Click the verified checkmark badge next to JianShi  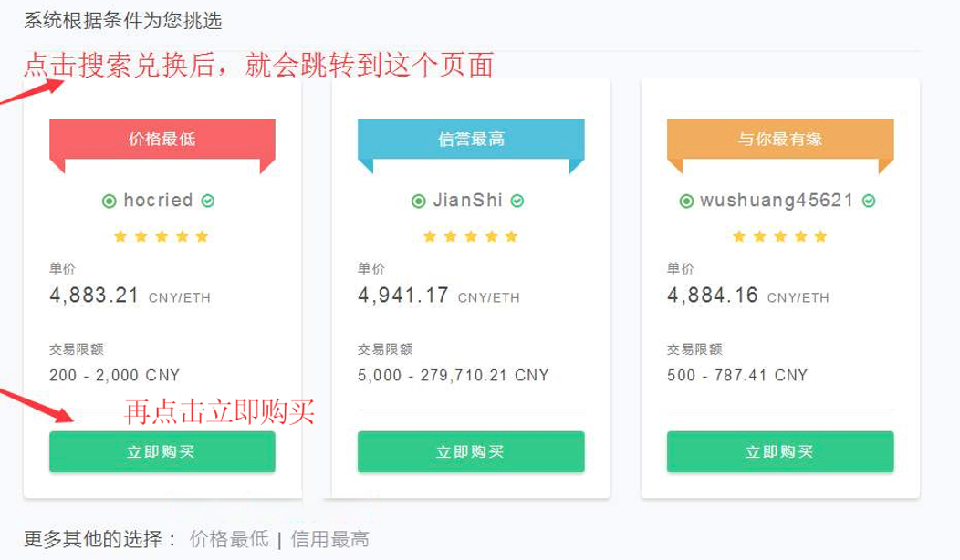coord(517,201)
